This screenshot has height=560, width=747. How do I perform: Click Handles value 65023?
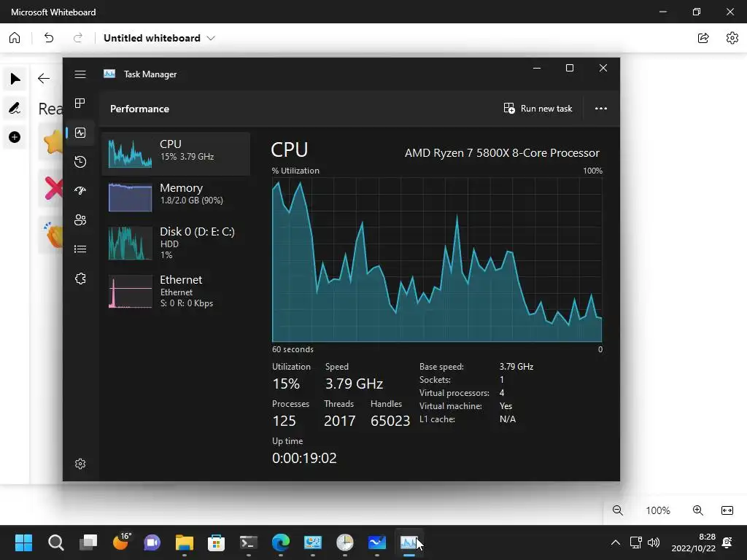pyautogui.click(x=390, y=421)
